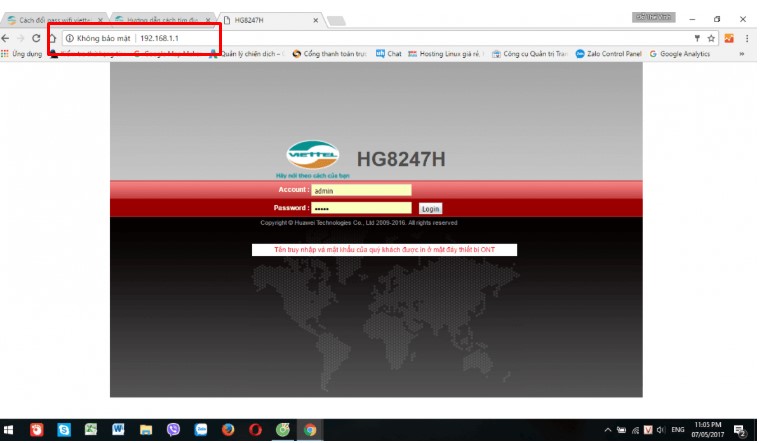Show more bookmarks with the double chevron
The height and width of the screenshot is (443, 761).
pos(742,54)
